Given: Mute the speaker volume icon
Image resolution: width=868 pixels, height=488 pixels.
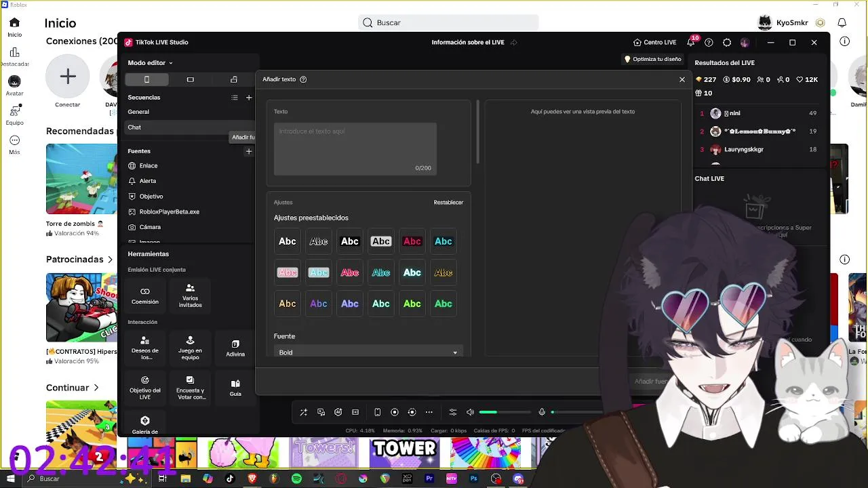Looking at the screenshot, I should [x=470, y=412].
